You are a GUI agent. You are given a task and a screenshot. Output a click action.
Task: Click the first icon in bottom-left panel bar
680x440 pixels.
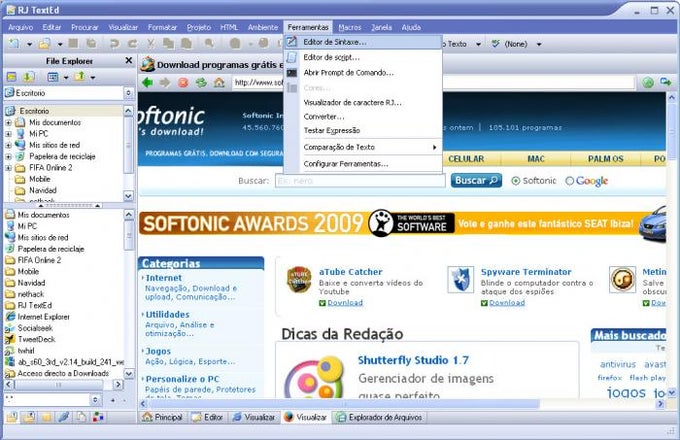[x=12, y=417]
